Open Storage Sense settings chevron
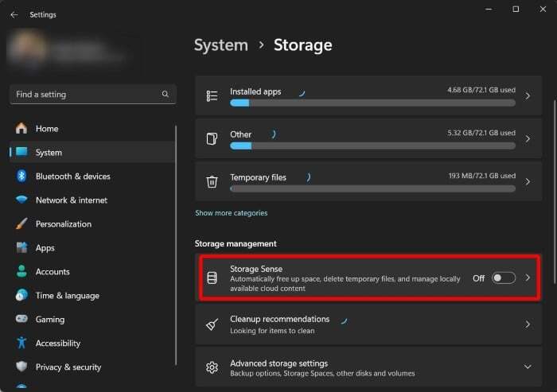This screenshot has width=557, height=392. pyautogui.click(x=528, y=278)
